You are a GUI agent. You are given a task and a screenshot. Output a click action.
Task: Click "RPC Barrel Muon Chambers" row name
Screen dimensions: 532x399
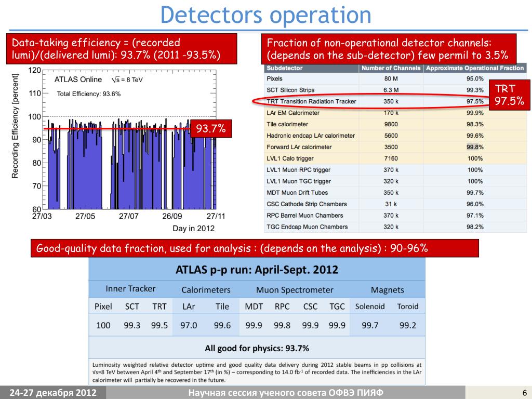(x=305, y=216)
